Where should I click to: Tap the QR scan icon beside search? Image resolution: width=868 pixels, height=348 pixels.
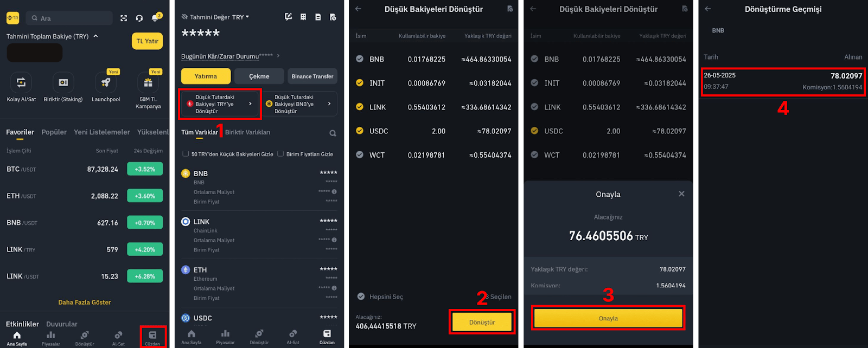[x=124, y=18]
